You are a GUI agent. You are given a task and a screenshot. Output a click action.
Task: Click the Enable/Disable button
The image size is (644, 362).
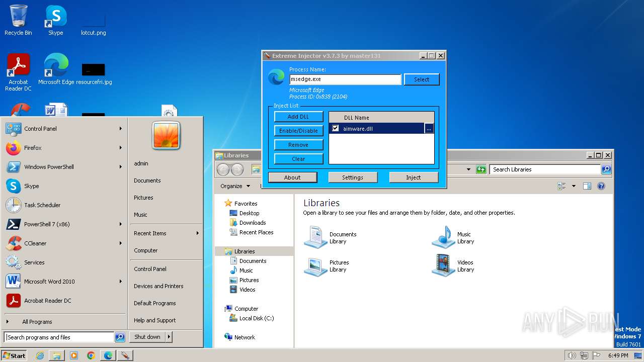298,131
